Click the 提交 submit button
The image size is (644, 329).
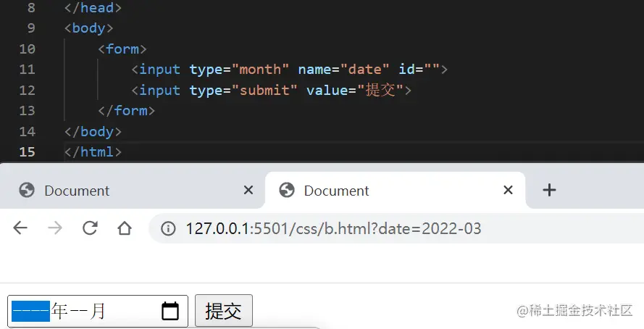tap(223, 311)
